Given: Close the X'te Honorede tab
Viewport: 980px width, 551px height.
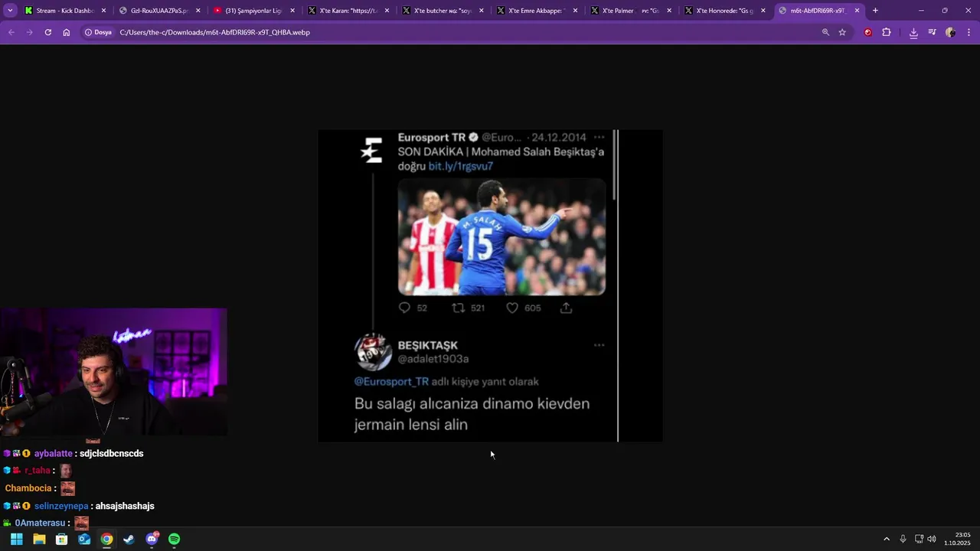Looking at the screenshot, I should coord(763,11).
